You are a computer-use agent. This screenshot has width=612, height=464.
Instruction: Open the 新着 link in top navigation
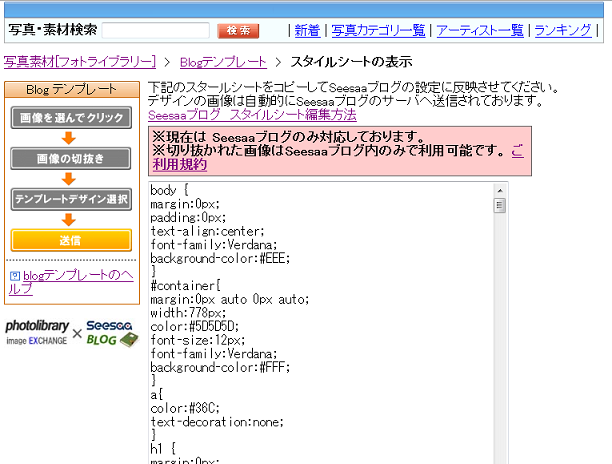coord(307,31)
